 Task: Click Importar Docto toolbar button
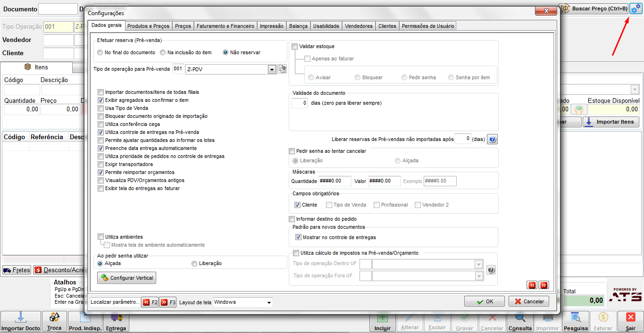(x=21, y=322)
